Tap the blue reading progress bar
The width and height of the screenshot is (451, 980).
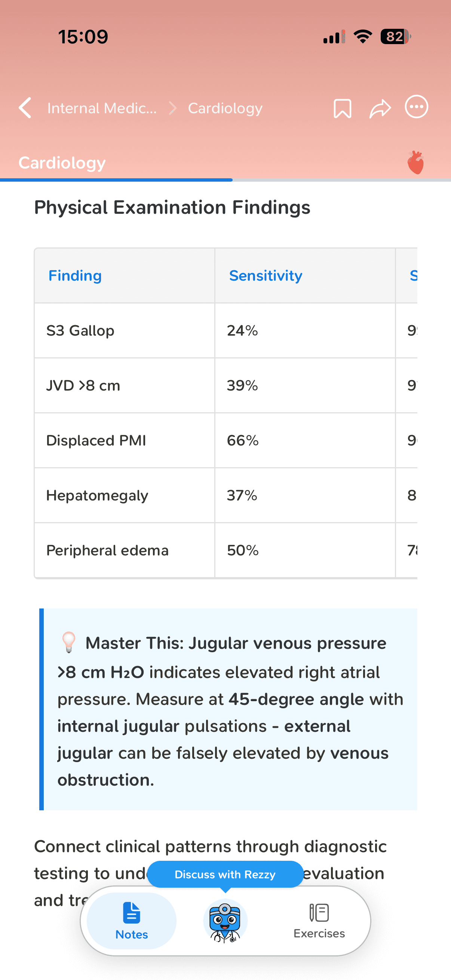(x=116, y=180)
